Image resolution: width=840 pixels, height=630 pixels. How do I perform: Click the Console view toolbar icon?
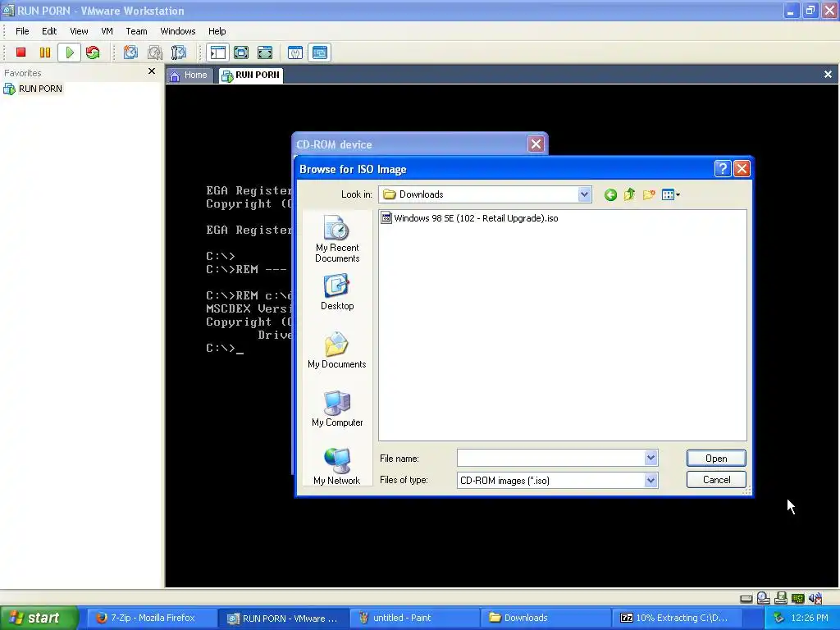tap(319, 52)
